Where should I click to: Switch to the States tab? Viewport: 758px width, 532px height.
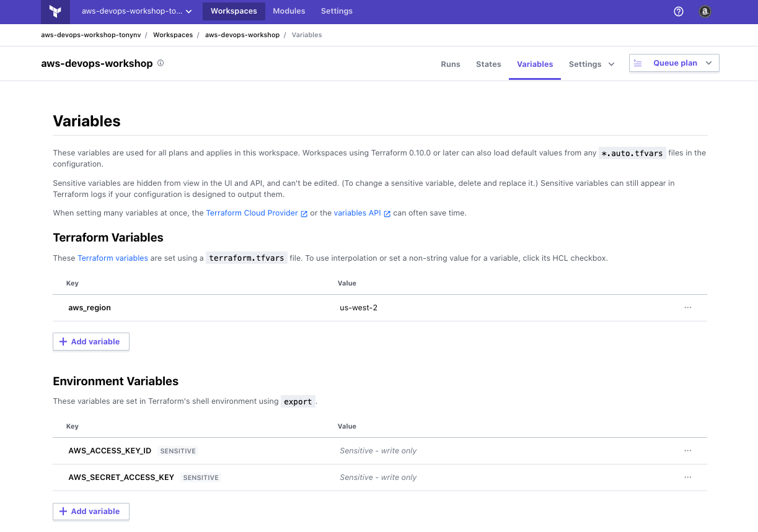(488, 64)
